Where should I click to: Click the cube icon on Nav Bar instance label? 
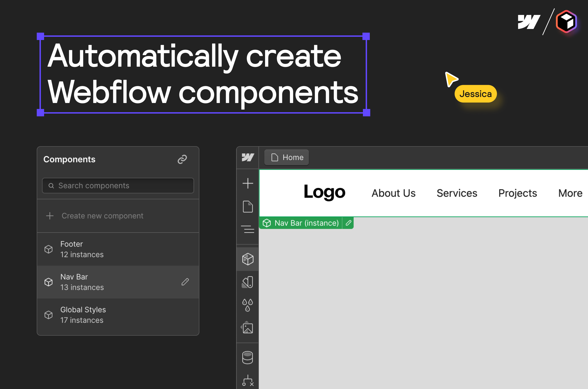click(x=267, y=223)
